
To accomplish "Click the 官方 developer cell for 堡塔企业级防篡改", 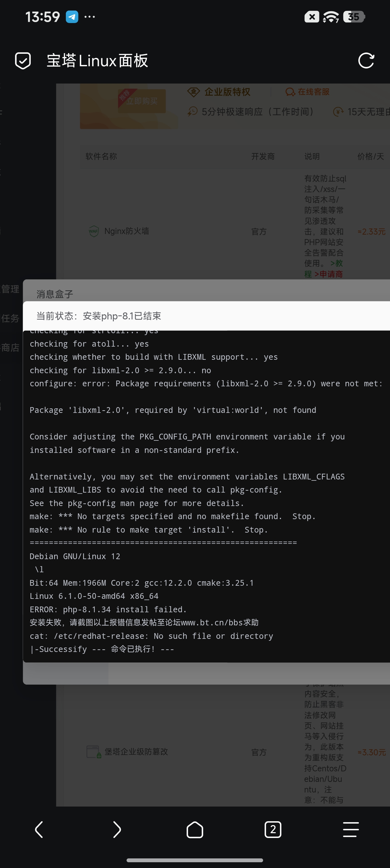I will (x=259, y=752).
